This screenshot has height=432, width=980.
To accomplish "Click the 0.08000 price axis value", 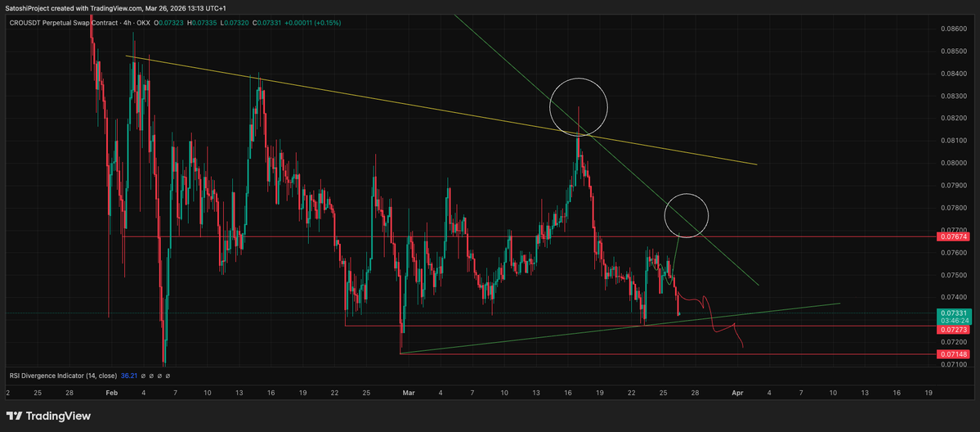I will [x=952, y=164].
